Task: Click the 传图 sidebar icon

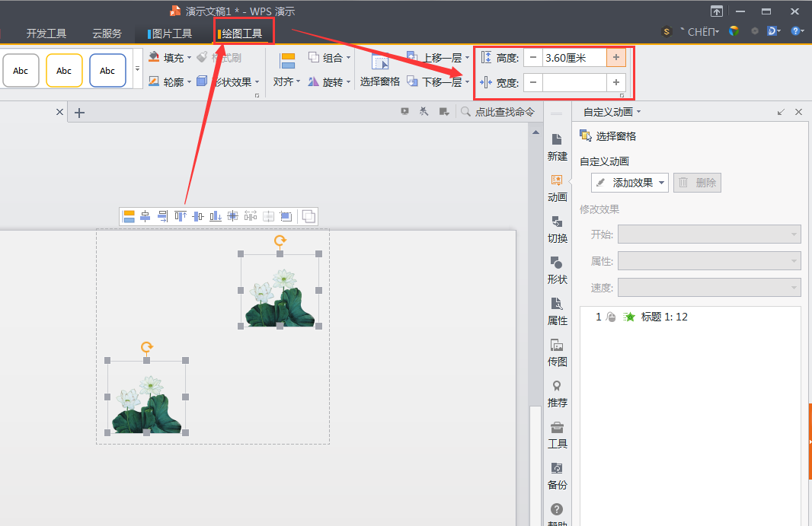Action: [x=557, y=352]
